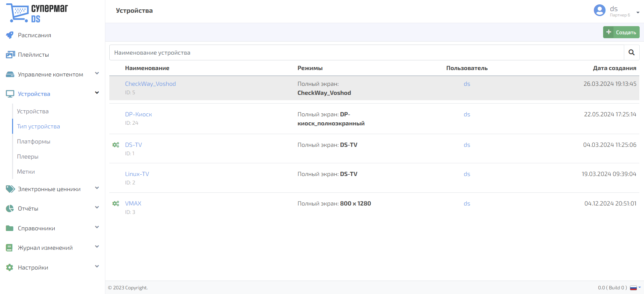Expand the Отчёты menu chevron
The image size is (644, 294).
tap(97, 208)
